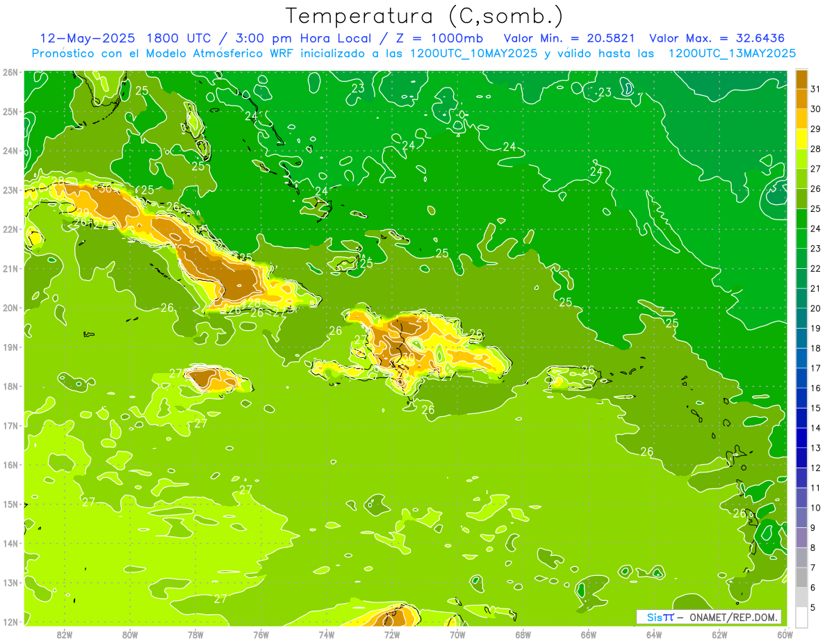This screenshot has width=834, height=644.
Task: Click the Temperatura (C,somb.) map title
Action: pos(425,16)
